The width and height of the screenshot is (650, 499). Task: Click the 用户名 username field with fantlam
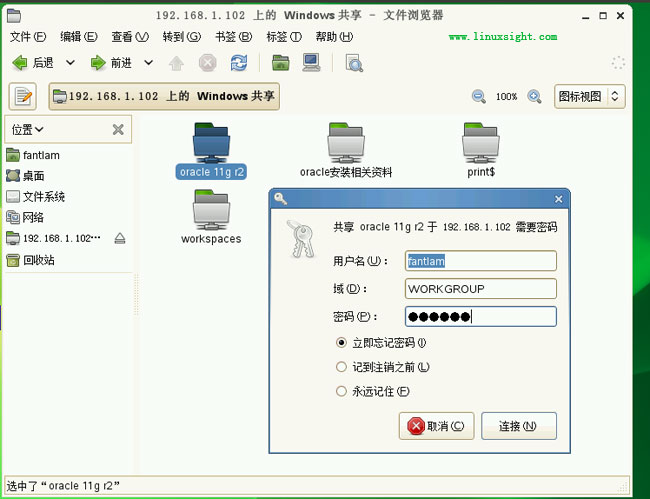tap(480, 261)
